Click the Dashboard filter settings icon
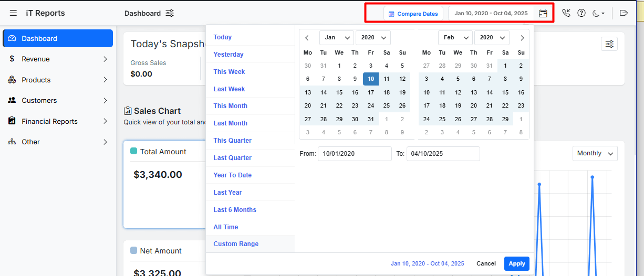Viewport: 644px width, 276px height. pos(170,13)
